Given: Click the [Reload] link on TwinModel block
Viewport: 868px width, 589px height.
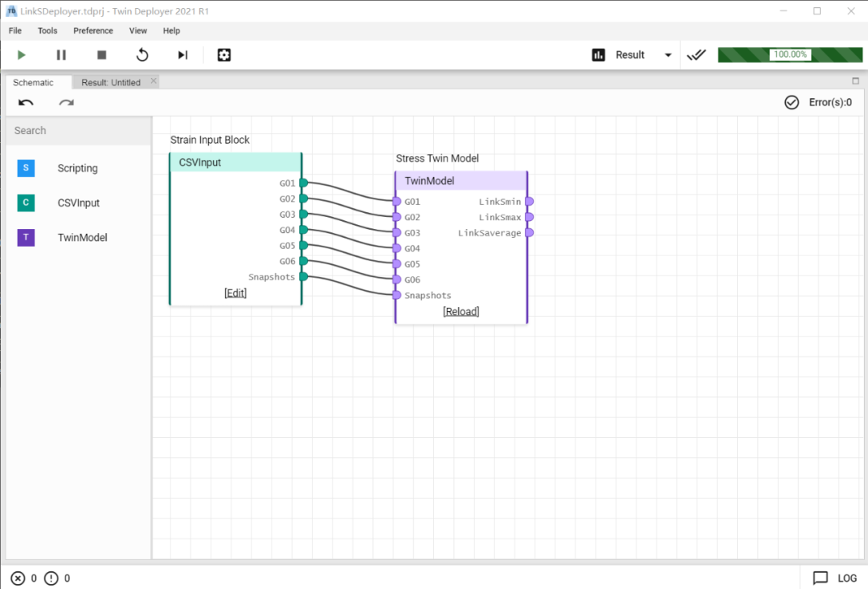Looking at the screenshot, I should point(461,312).
